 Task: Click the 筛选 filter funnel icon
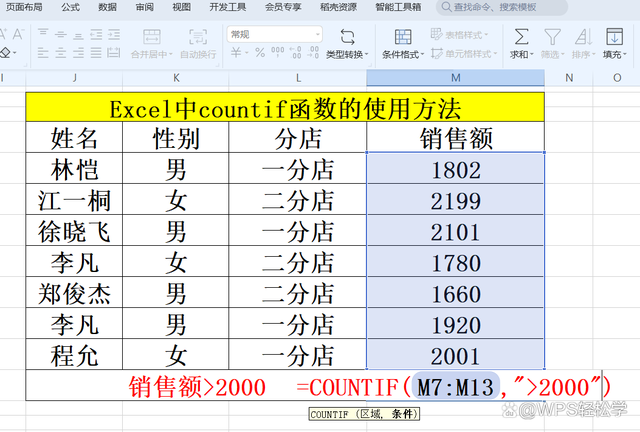[x=551, y=37]
